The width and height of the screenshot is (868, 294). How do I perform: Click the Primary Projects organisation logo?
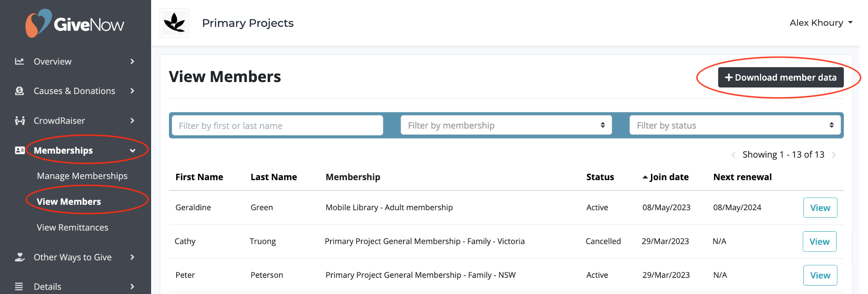(x=174, y=23)
